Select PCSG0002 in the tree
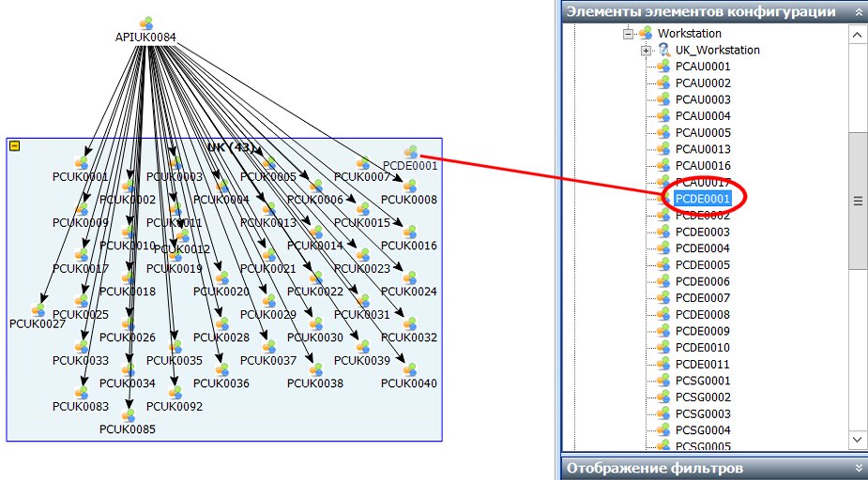 coord(703,397)
